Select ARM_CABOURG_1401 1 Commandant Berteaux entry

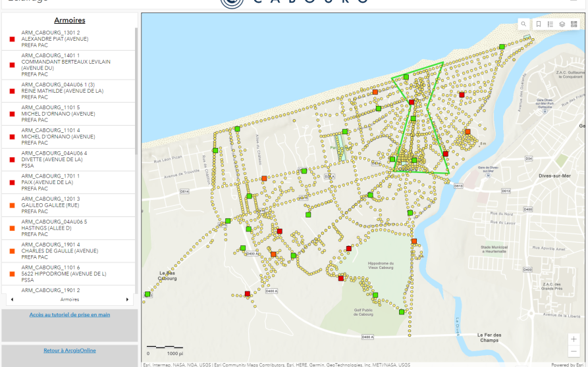point(68,65)
